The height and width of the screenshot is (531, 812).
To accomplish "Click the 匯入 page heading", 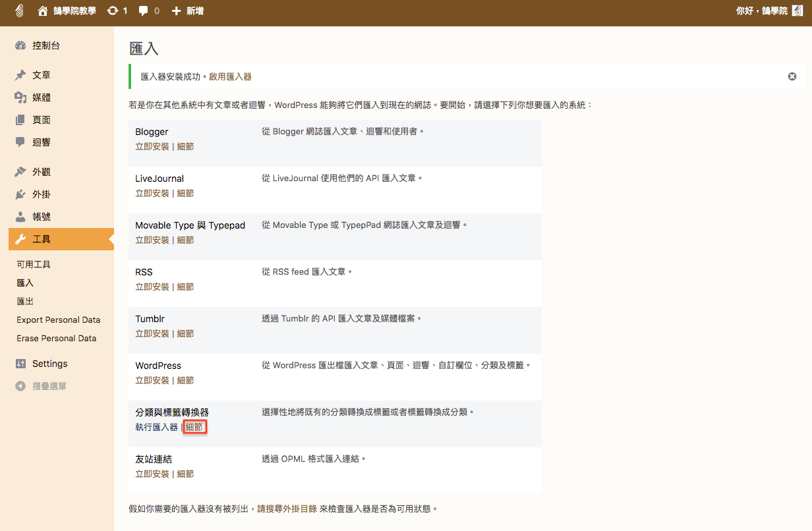I will click(144, 49).
